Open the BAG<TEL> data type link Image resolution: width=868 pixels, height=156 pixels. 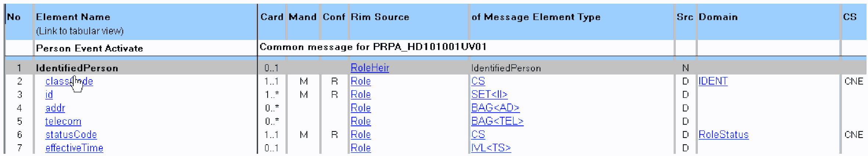(497, 121)
